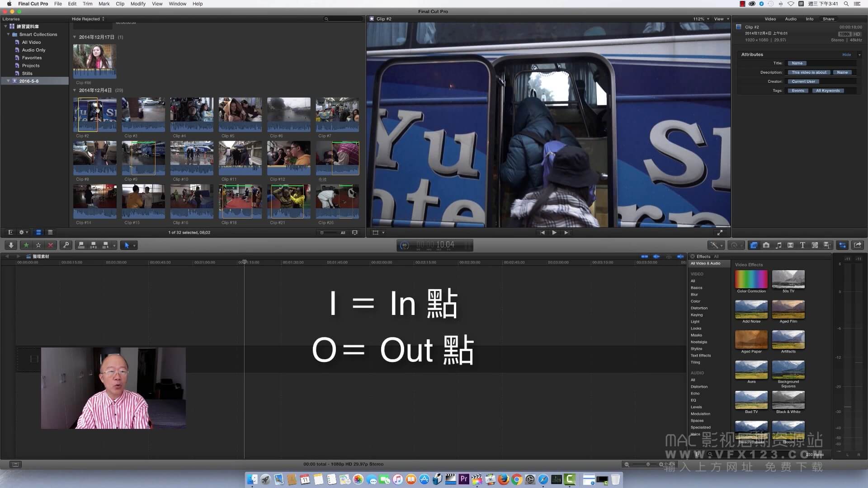Image resolution: width=868 pixels, height=488 pixels.
Task: Click Hide next to Attributes
Action: tap(846, 55)
